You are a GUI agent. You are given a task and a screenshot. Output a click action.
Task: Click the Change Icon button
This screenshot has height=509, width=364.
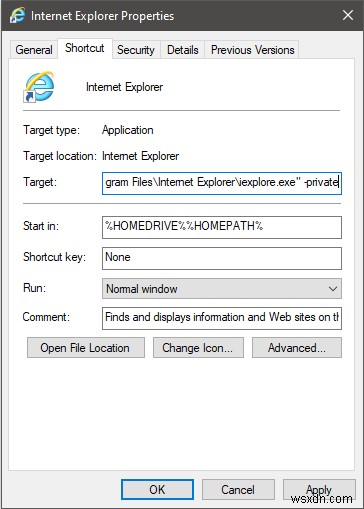(x=198, y=348)
